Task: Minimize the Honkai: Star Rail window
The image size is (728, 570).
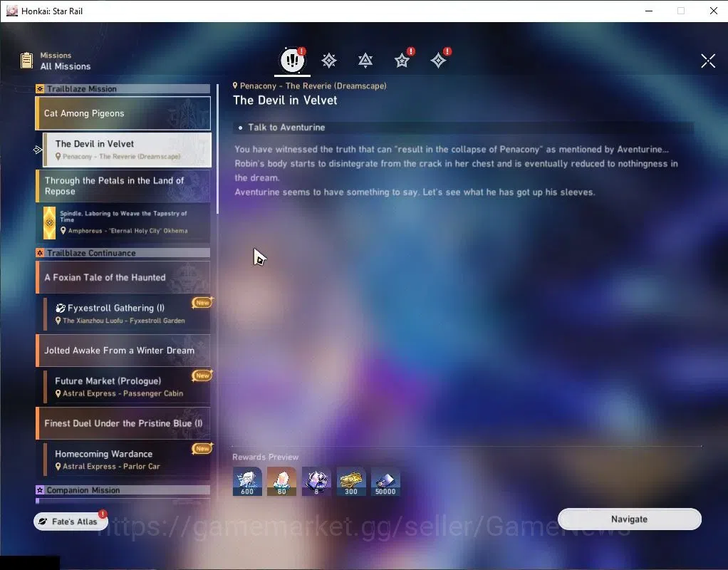Action: pos(649,11)
